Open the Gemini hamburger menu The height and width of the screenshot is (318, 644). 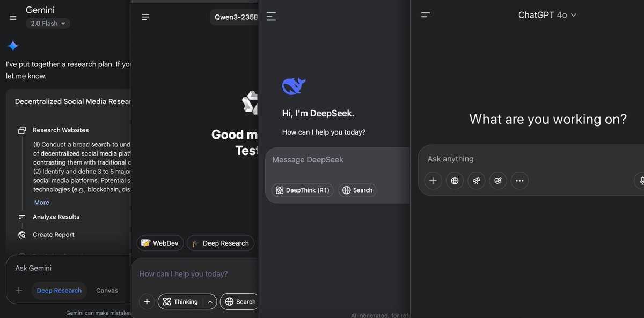[13, 18]
